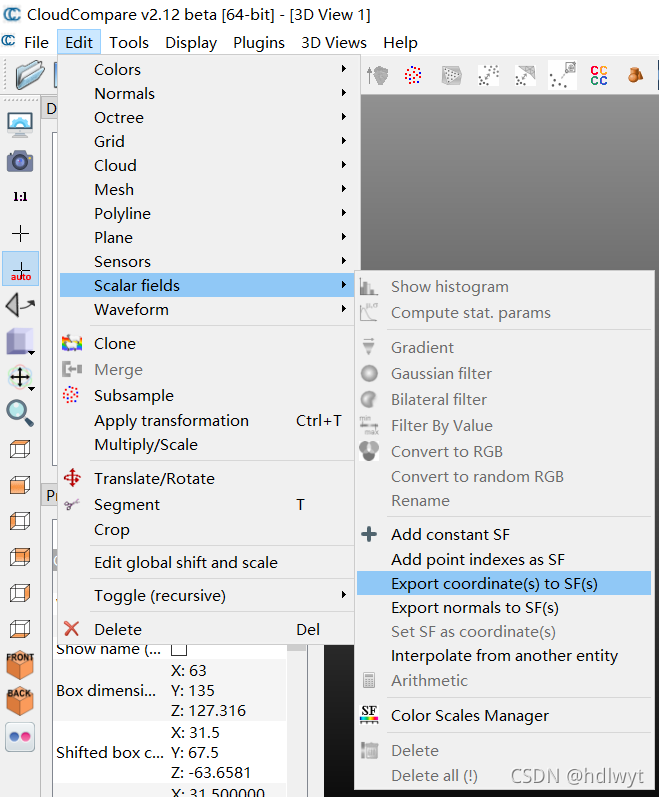Click the view flip arrow icon
Screen dimensions: 659x797
[x=20, y=305]
